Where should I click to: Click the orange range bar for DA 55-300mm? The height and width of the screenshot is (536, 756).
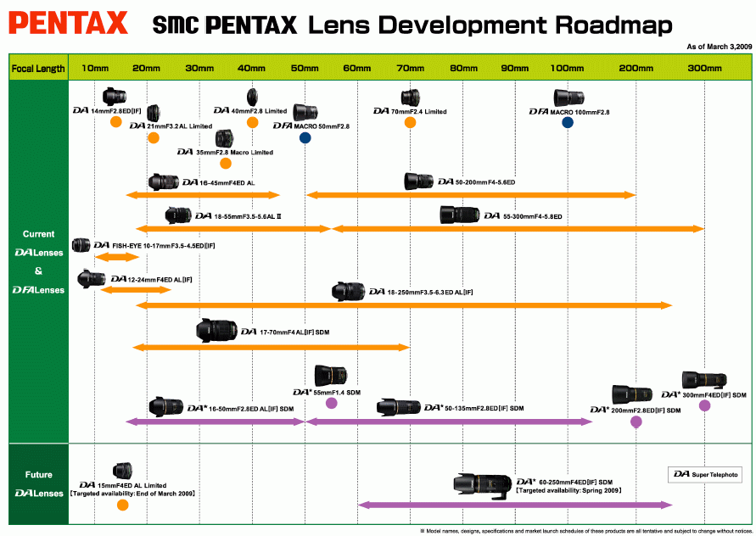518,229
